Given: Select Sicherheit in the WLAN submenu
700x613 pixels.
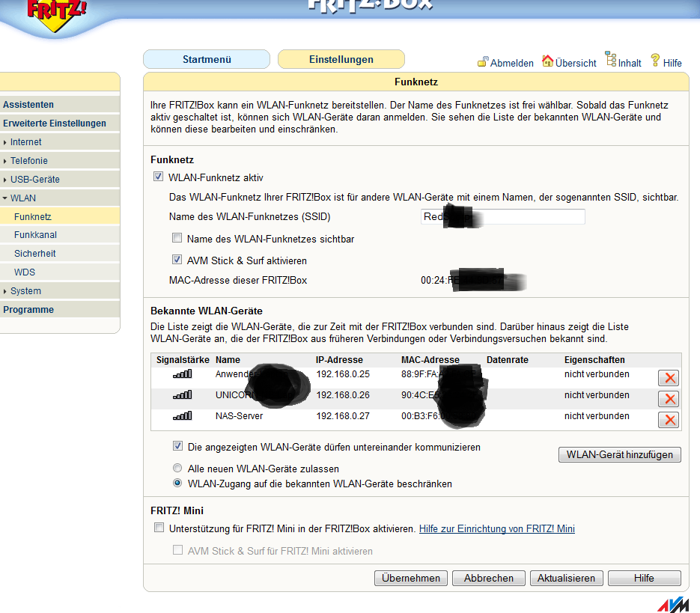Looking at the screenshot, I should point(60,254).
